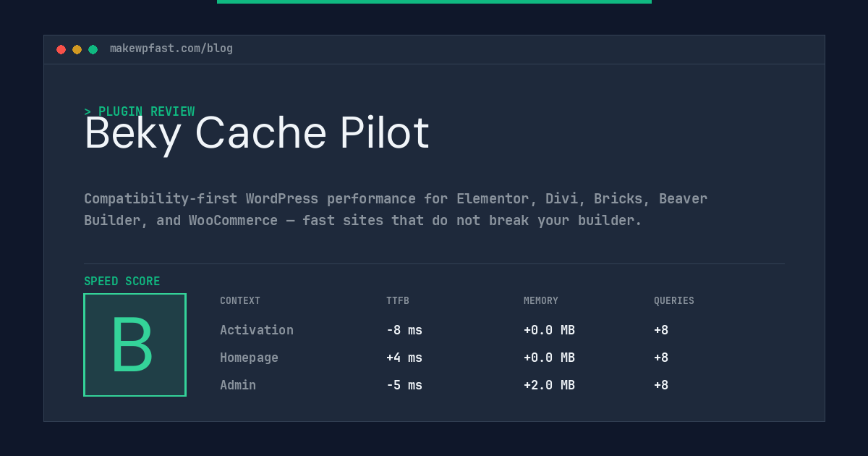Click the red window dot
Image resolution: width=868 pixels, height=456 pixels.
pyautogui.click(x=61, y=49)
